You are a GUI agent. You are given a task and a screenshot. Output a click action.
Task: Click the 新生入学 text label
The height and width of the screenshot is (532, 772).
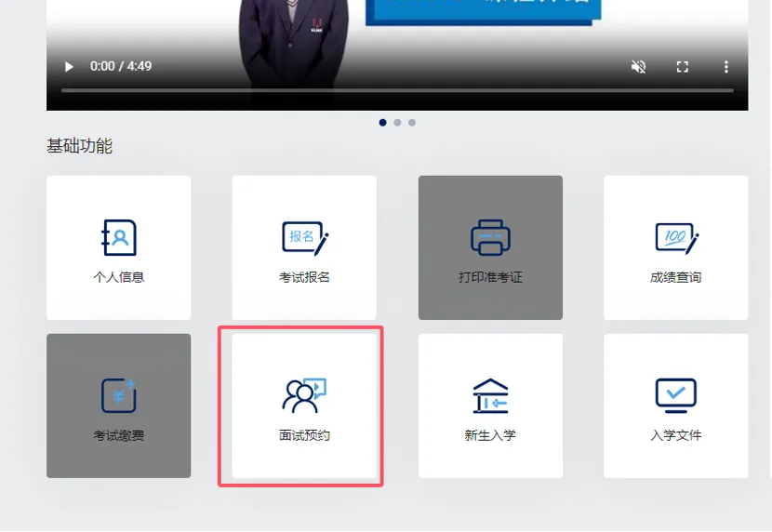coord(490,435)
